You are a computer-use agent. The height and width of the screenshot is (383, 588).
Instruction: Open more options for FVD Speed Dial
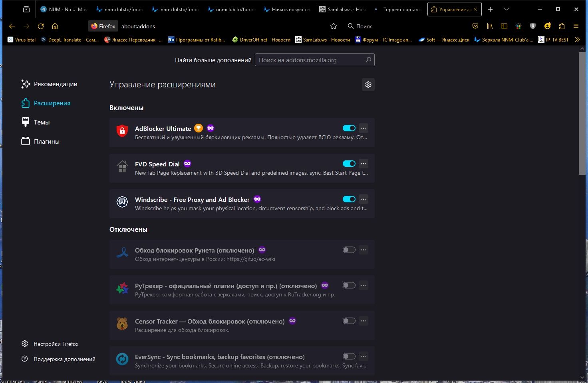(363, 164)
